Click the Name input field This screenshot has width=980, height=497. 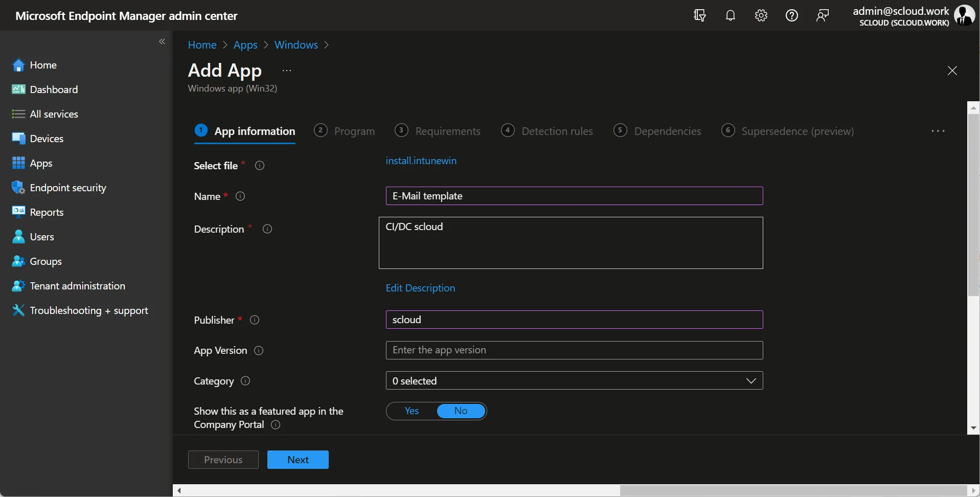click(x=574, y=196)
